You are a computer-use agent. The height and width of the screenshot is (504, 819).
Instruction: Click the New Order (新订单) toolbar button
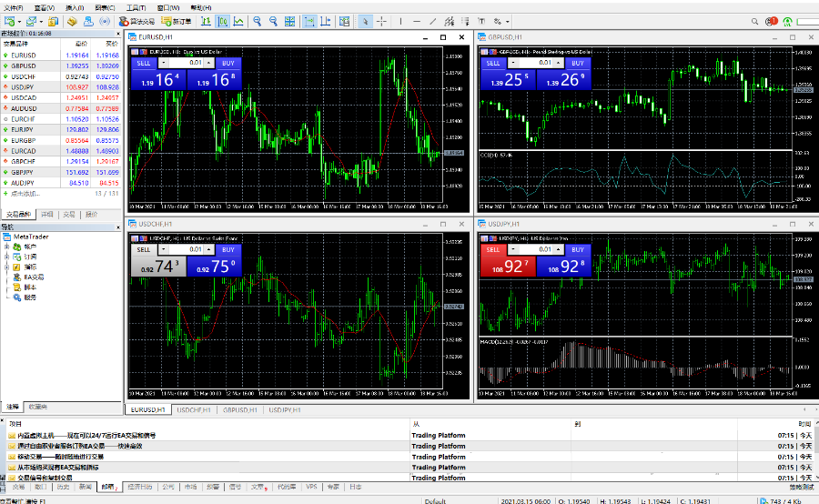pyautogui.click(x=177, y=21)
